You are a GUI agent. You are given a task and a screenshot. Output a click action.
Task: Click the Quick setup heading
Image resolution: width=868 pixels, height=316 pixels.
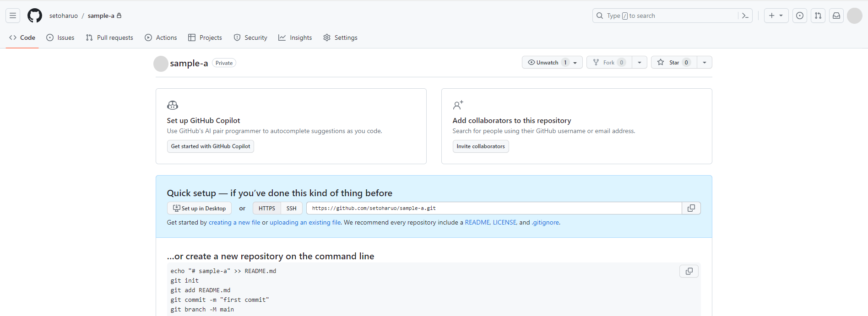point(280,193)
